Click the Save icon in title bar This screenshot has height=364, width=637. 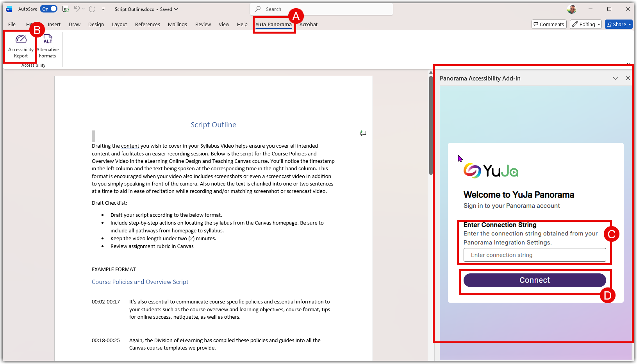66,9
